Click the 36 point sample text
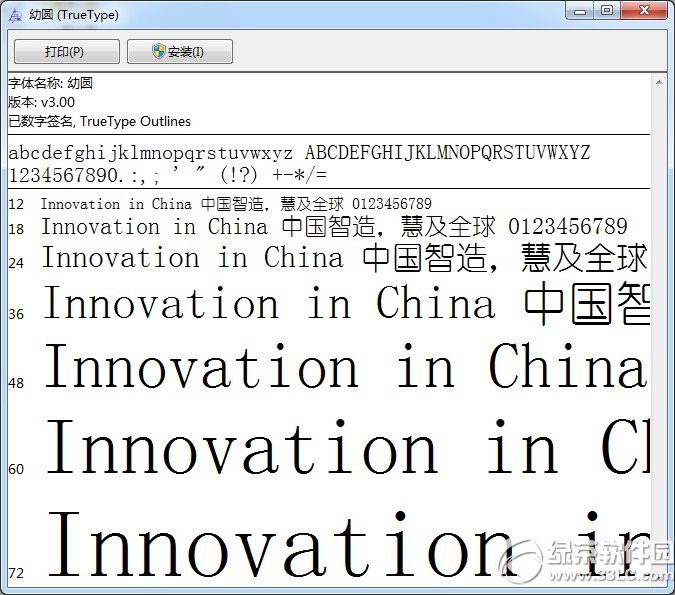Viewport: 675px width, 595px height. coord(347,304)
